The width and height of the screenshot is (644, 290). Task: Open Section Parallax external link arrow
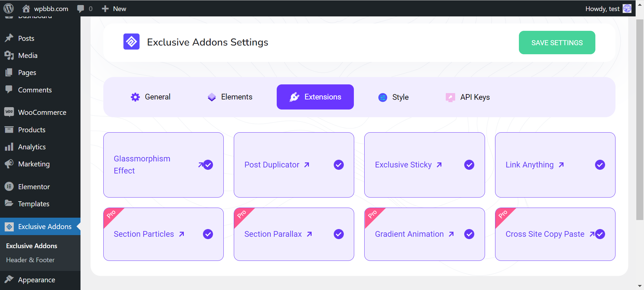click(309, 234)
